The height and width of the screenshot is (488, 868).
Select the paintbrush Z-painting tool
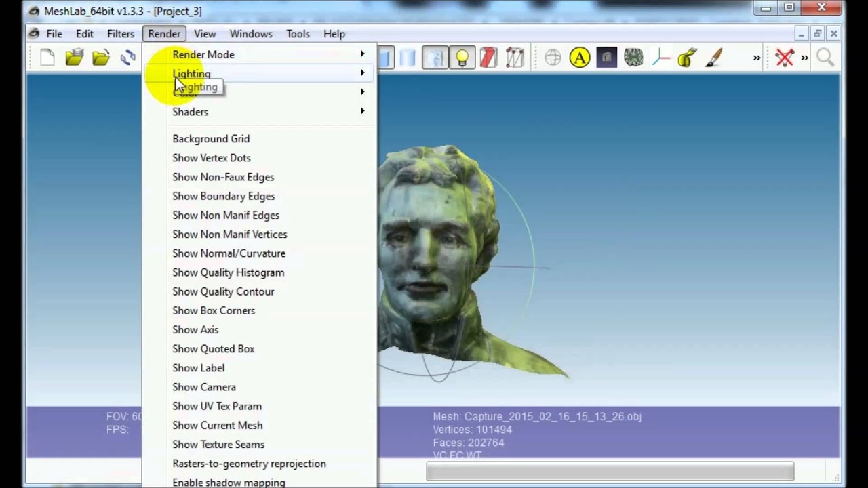(x=713, y=58)
